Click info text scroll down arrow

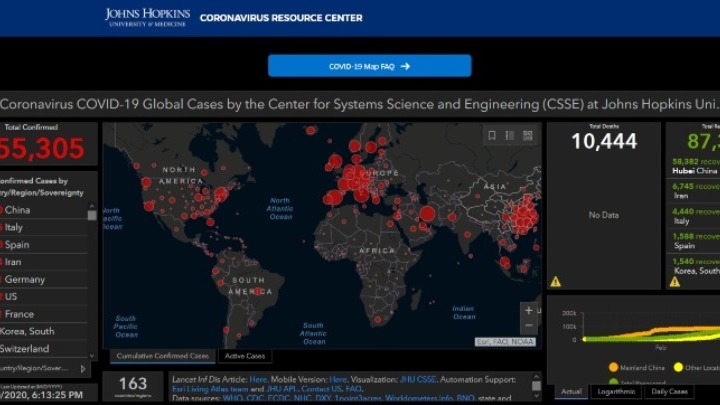536,395
